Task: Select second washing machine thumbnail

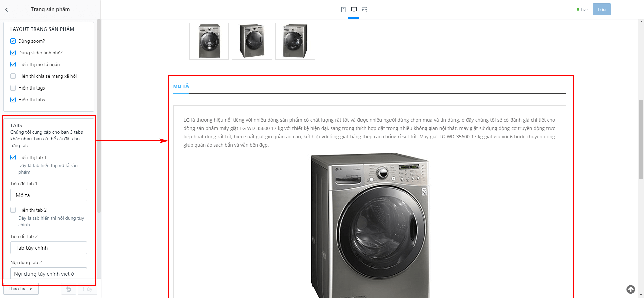Action: pos(252,41)
